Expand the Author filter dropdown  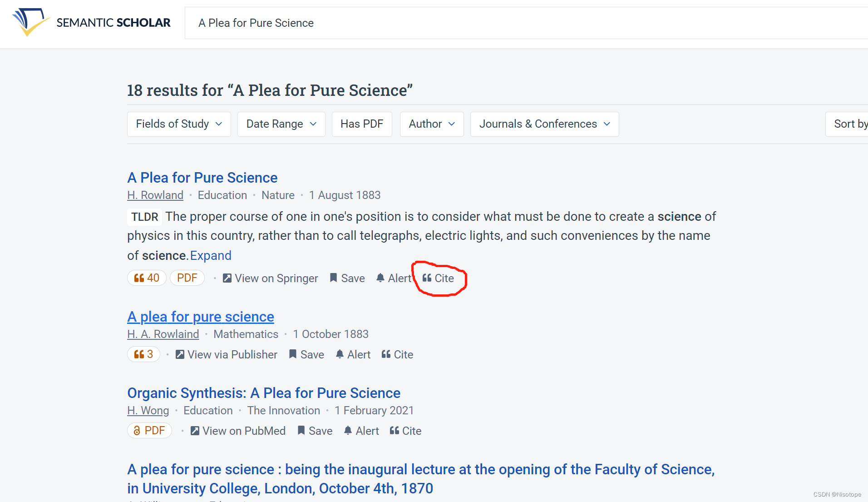tap(431, 124)
